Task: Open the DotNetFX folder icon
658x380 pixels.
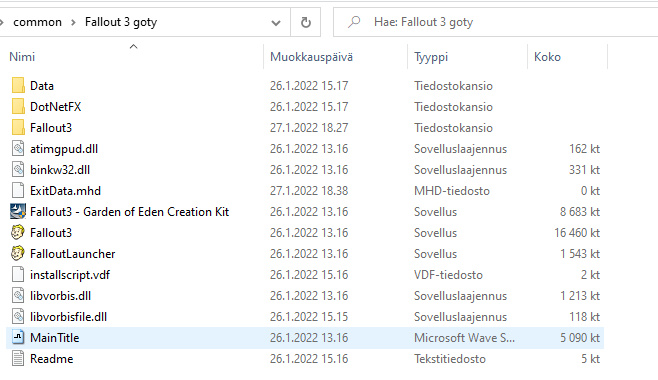Action: click(x=18, y=107)
